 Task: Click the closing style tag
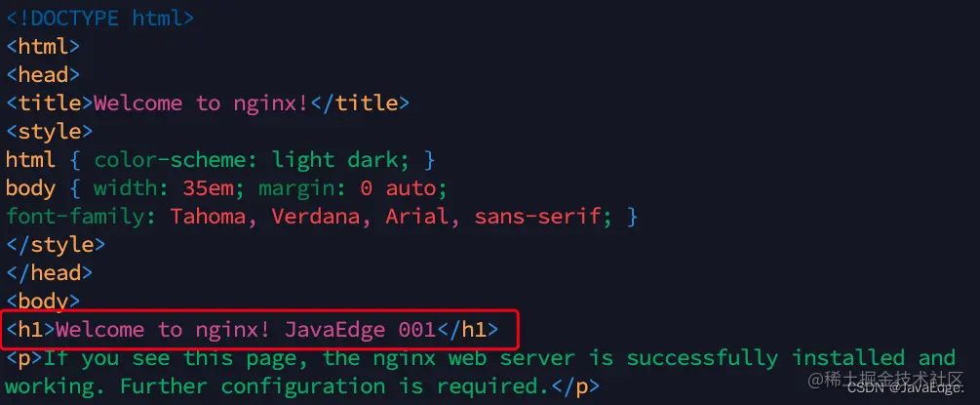pos(56,245)
